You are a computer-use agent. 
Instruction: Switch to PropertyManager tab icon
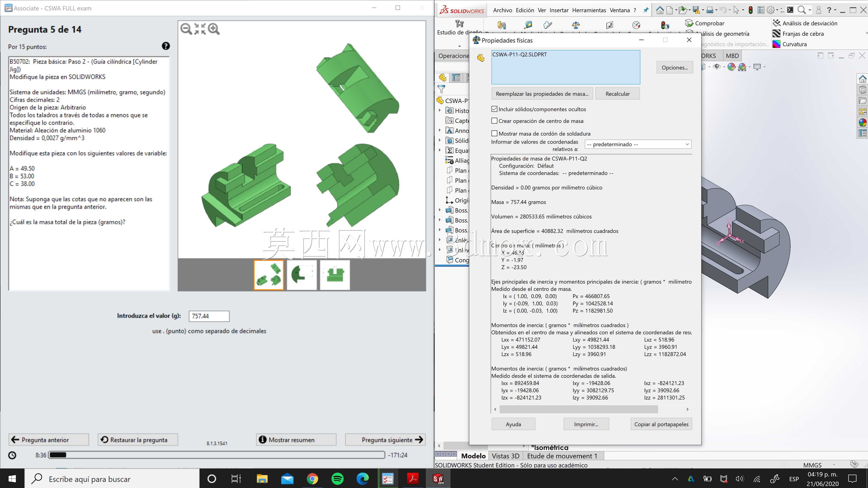456,78
